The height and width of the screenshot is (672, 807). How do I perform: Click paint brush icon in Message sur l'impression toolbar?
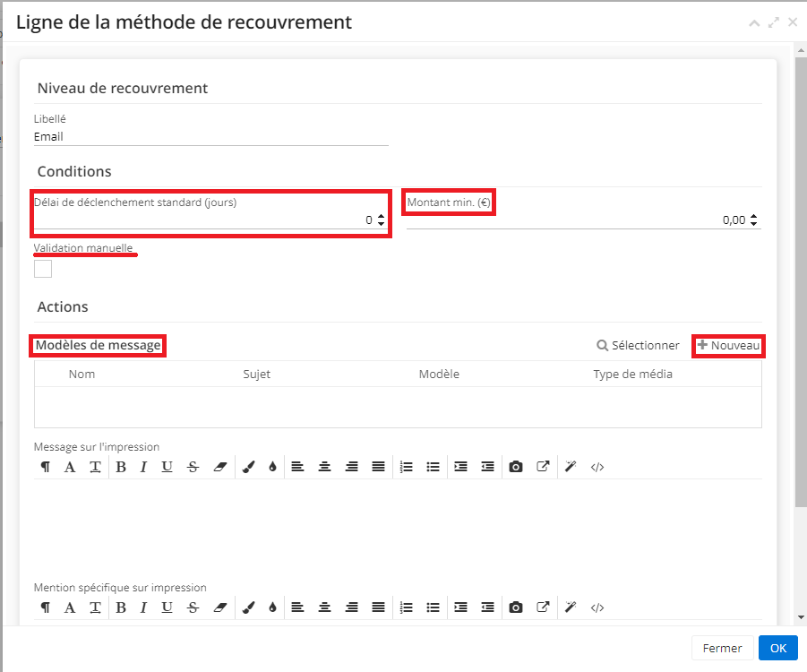click(249, 467)
